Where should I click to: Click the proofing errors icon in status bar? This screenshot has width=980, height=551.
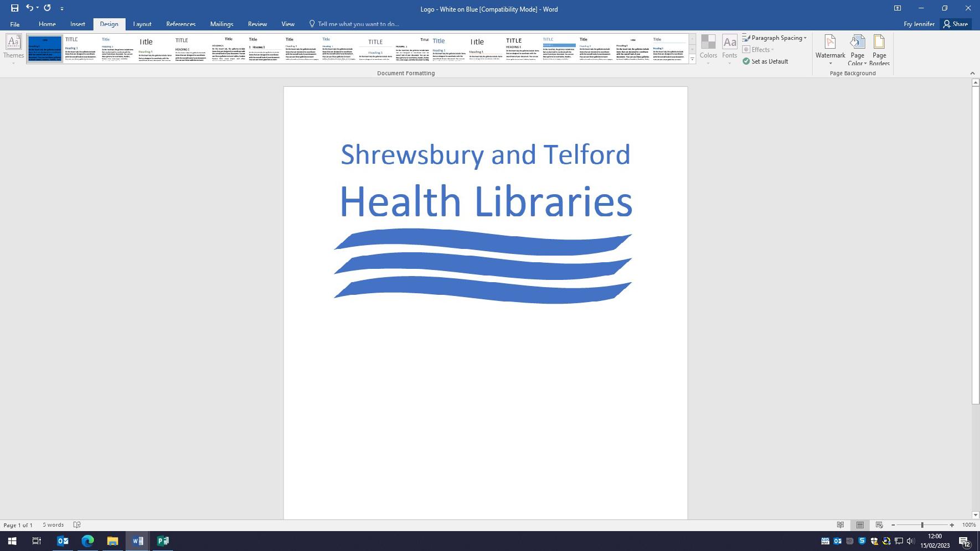tap(77, 525)
